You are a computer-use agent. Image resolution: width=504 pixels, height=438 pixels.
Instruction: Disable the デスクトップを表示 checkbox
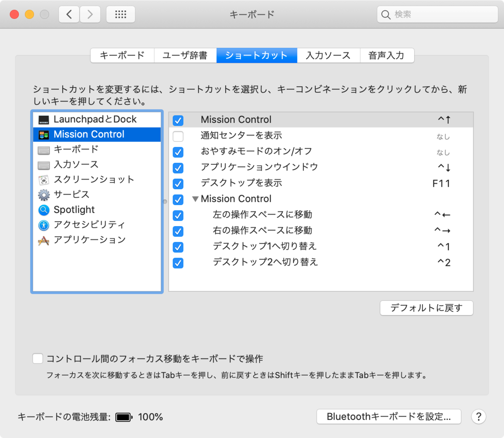(178, 184)
